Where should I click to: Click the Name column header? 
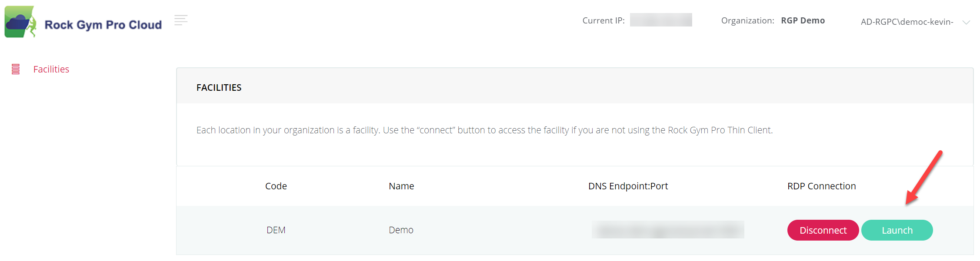401,186
